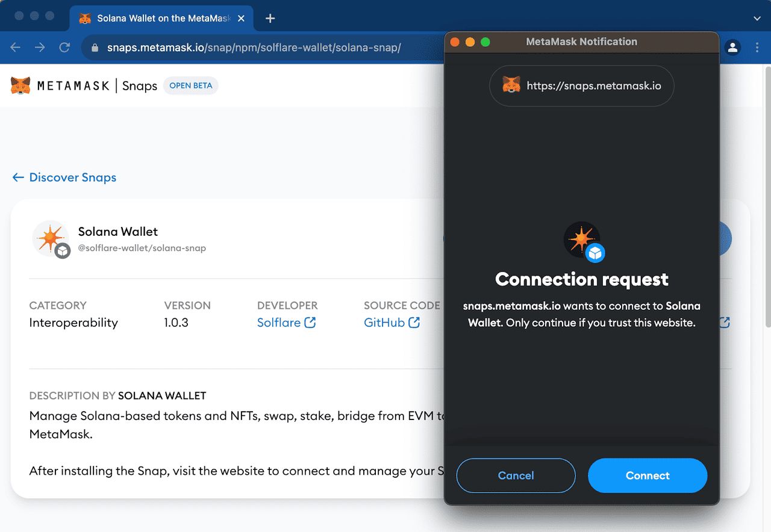
Task: Click the MetaMask fox logo in header
Action: point(20,85)
